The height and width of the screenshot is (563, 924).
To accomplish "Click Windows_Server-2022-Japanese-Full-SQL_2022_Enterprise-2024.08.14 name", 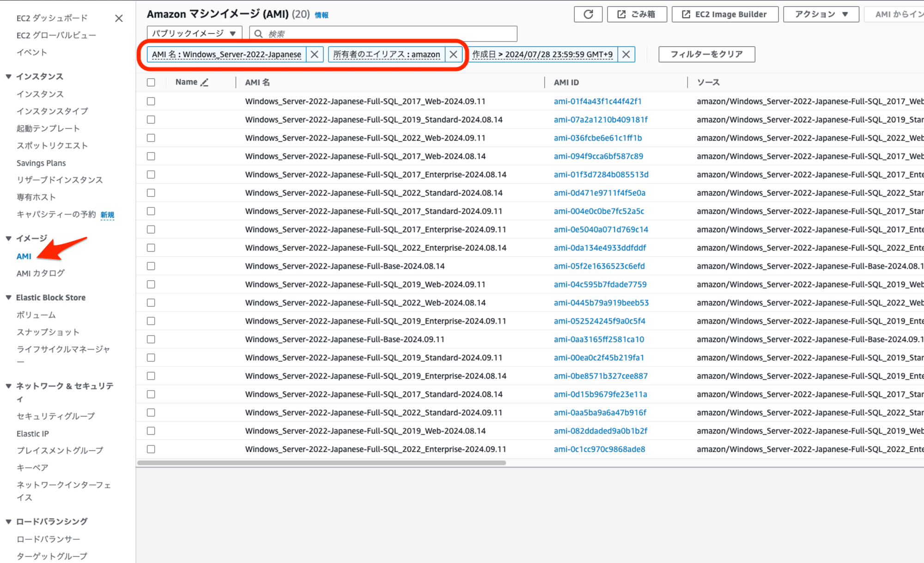I will click(x=376, y=248).
